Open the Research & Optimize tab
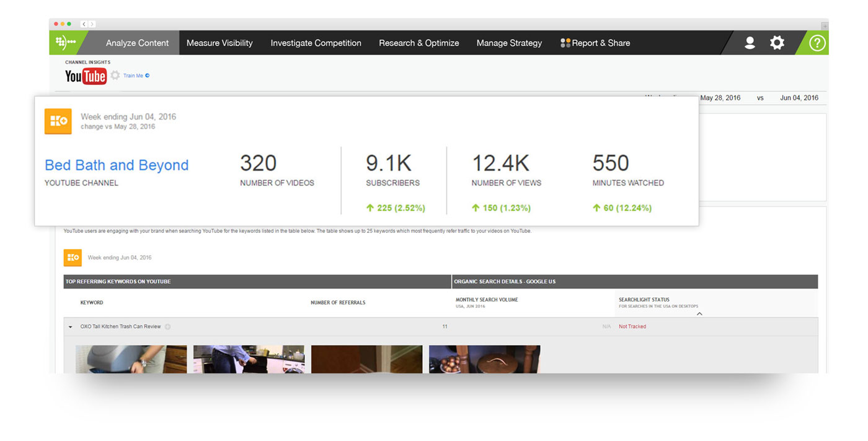 point(419,43)
